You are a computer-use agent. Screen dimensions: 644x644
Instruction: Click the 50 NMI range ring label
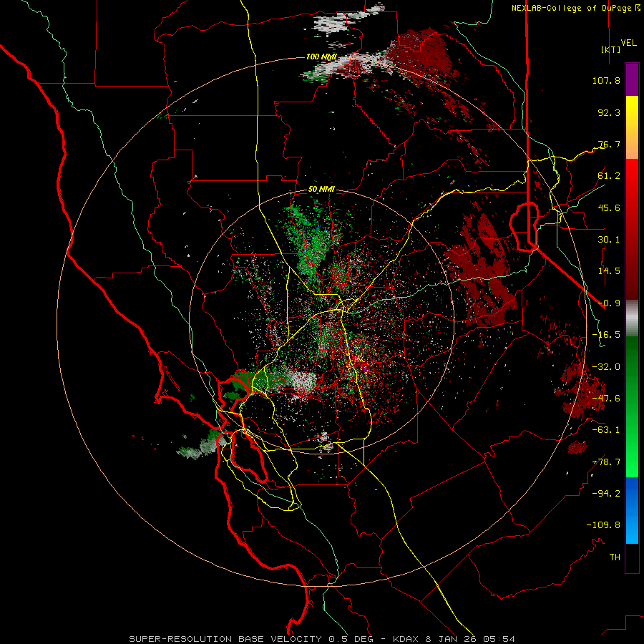tap(321, 189)
